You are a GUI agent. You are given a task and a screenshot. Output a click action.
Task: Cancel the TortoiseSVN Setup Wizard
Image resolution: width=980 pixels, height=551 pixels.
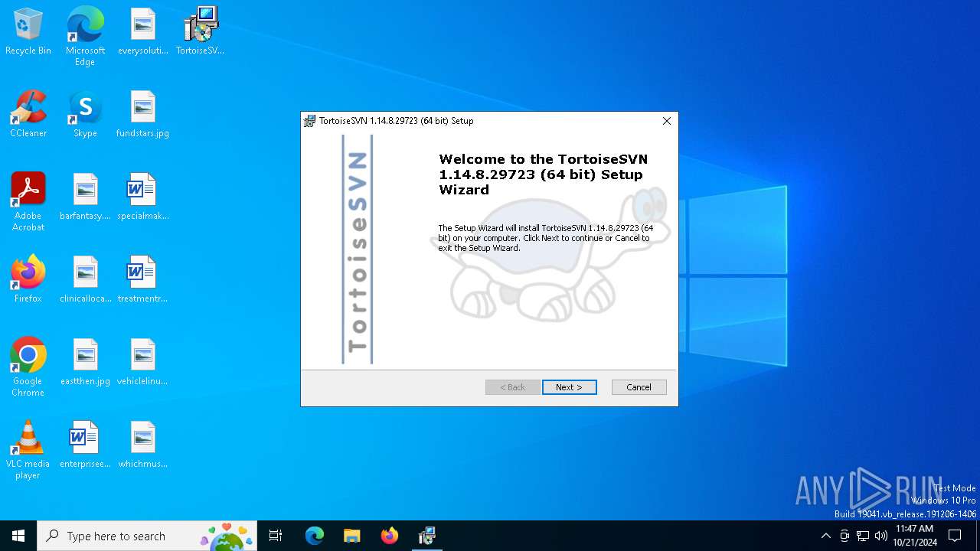coord(639,387)
